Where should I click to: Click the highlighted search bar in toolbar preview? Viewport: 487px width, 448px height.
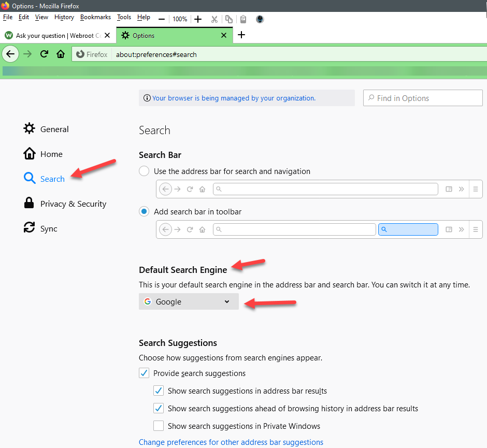click(x=408, y=229)
